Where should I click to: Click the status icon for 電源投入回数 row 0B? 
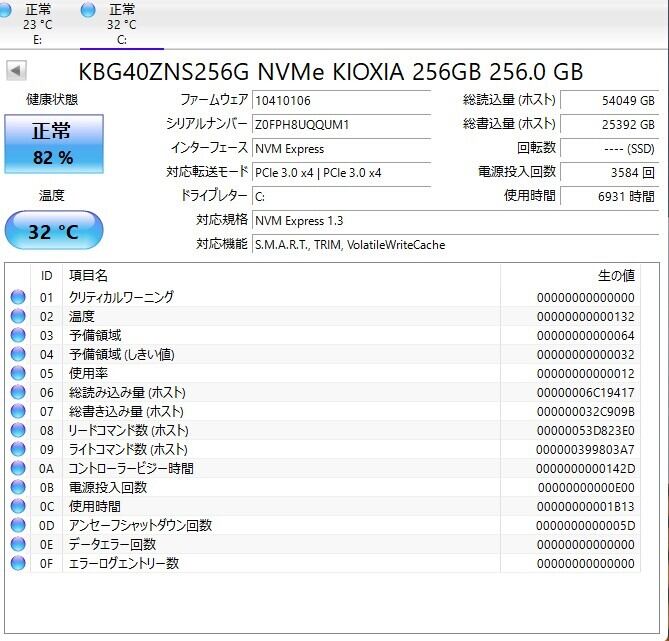tap(17, 487)
